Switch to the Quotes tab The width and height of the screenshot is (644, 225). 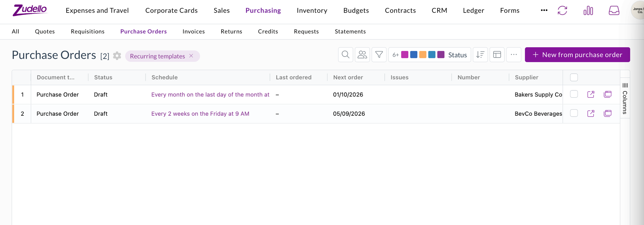tap(45, 31)
